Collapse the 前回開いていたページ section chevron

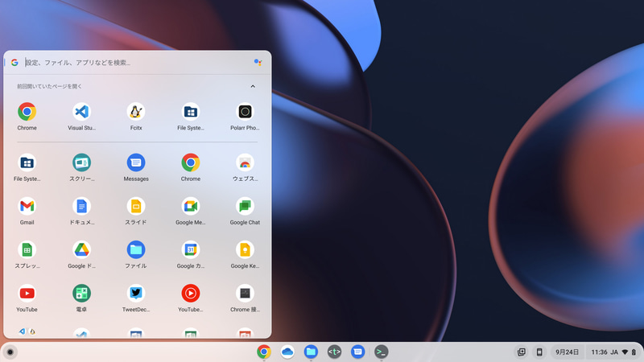pyautogui.click(x=253, y=86)
